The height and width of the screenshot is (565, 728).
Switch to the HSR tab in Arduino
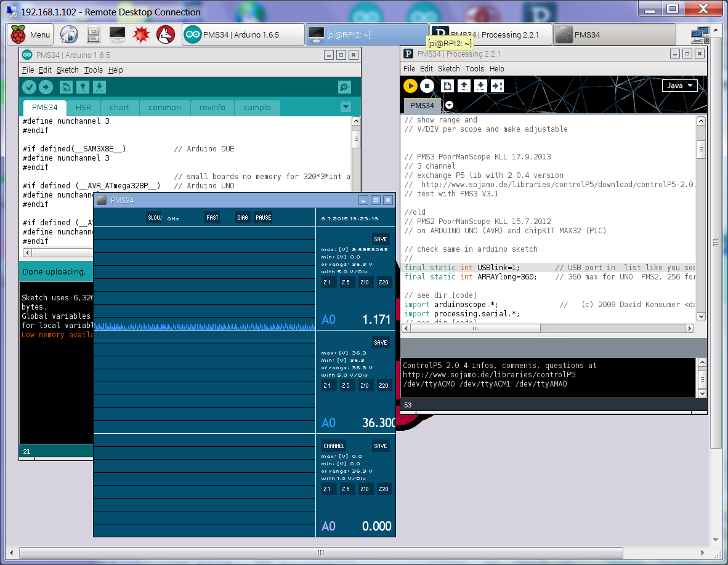pos(83,107)
